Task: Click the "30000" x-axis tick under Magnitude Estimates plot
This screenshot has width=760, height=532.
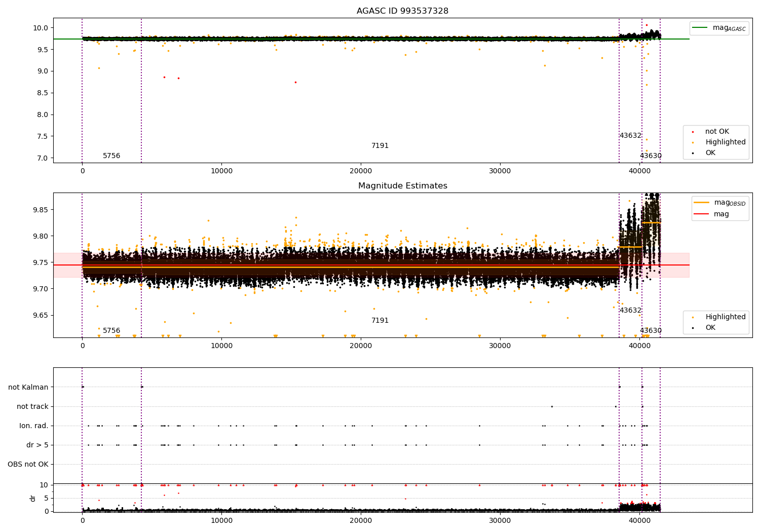Action: pos(500,346)
